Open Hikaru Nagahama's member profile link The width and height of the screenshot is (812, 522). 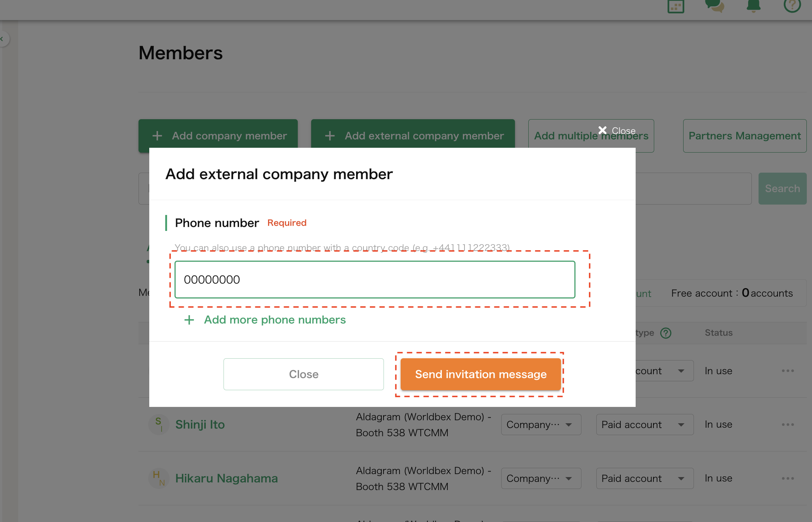tap(226, 479)
